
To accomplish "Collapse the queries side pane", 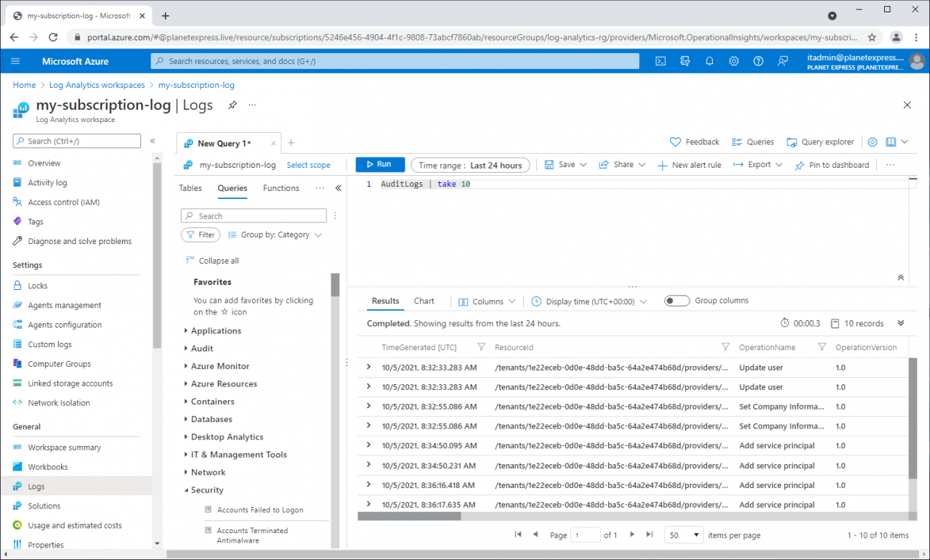I will point(338,188).
